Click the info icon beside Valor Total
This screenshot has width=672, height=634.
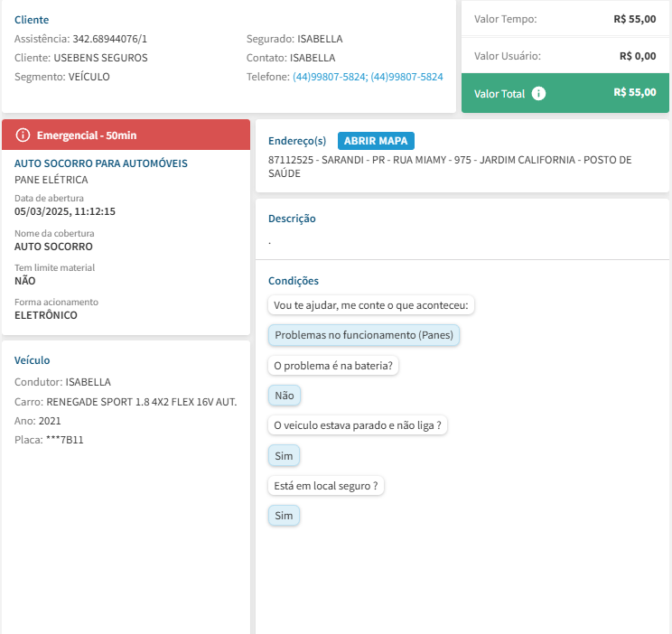538,93
